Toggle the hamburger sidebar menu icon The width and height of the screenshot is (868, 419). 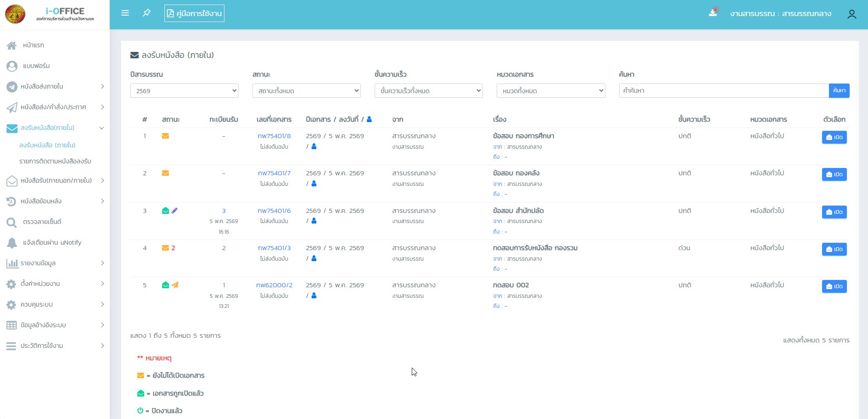tap(125, 13)
